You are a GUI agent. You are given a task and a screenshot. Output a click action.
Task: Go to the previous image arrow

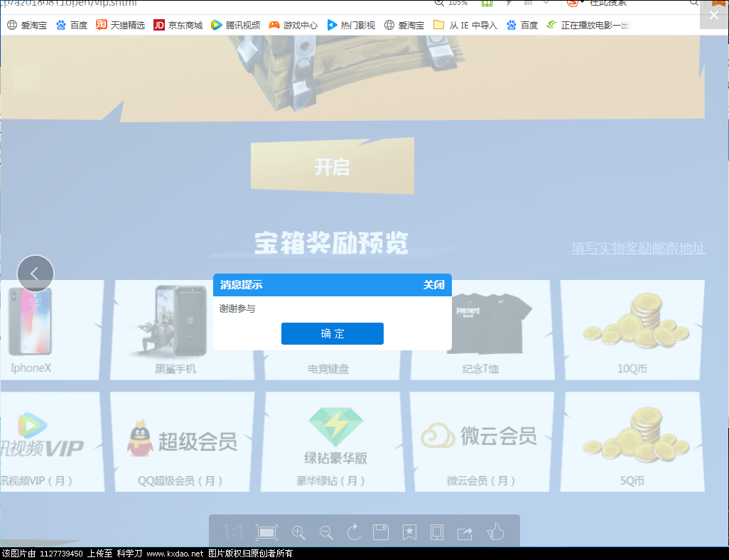tap(36, 274)
